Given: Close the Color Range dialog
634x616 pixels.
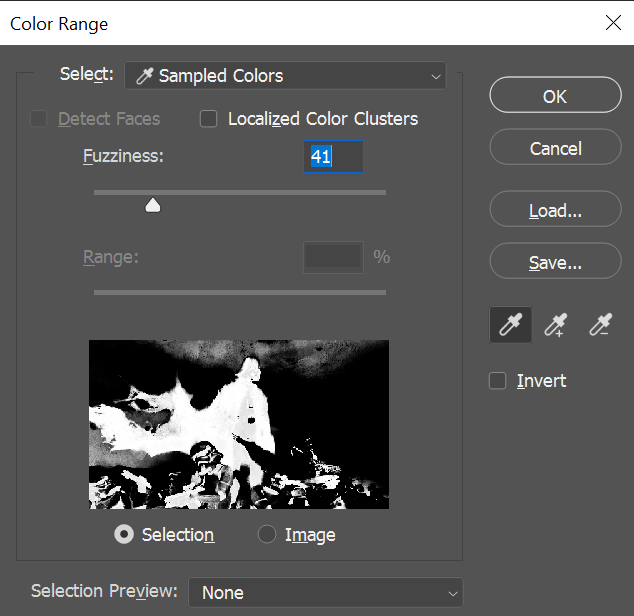Looking at the screenshot, I should [x=613, y=23].
